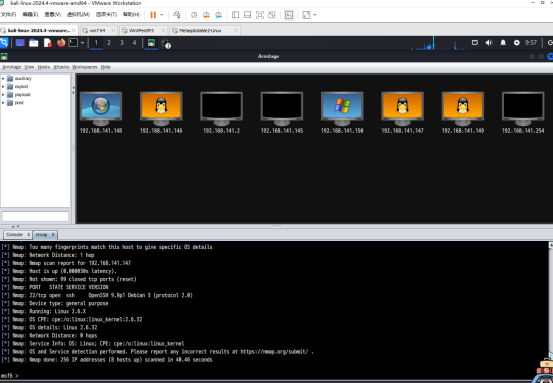
Task: Click the VMware full screen mode icon
Action: tap(260, 15)
